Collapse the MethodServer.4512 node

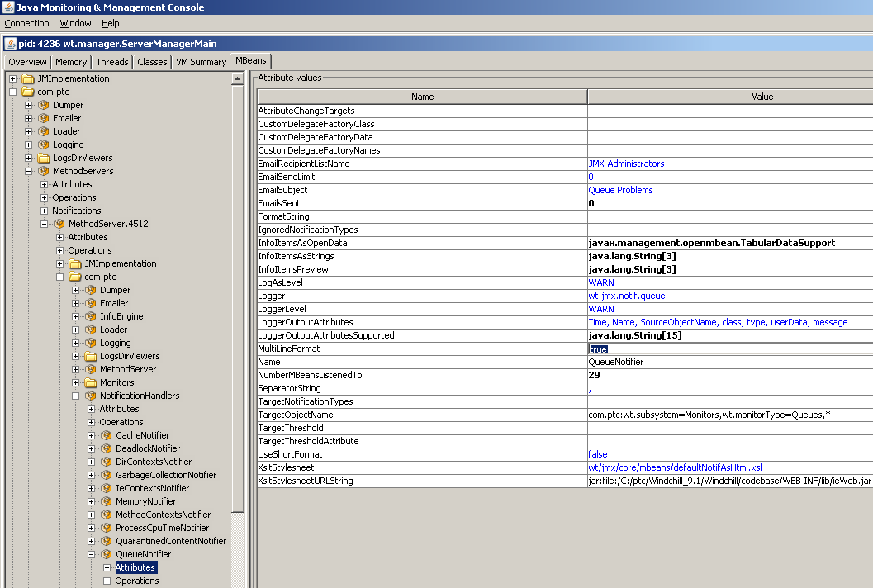point(44,225)
